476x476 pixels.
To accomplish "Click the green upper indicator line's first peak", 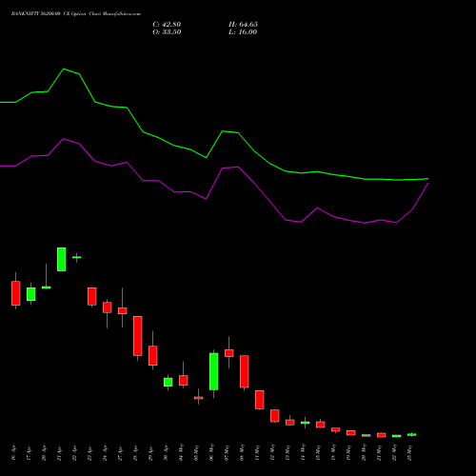I will coord(64,69).
